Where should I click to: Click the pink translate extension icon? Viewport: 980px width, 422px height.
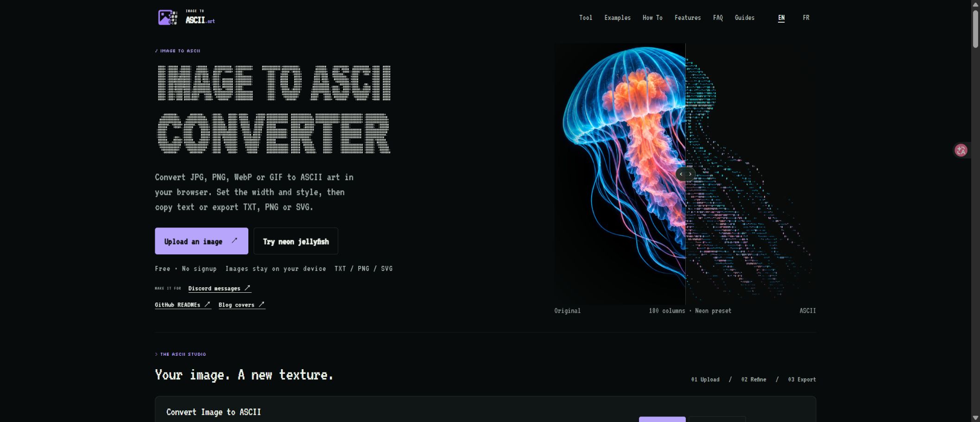click(x=961, y=150)
